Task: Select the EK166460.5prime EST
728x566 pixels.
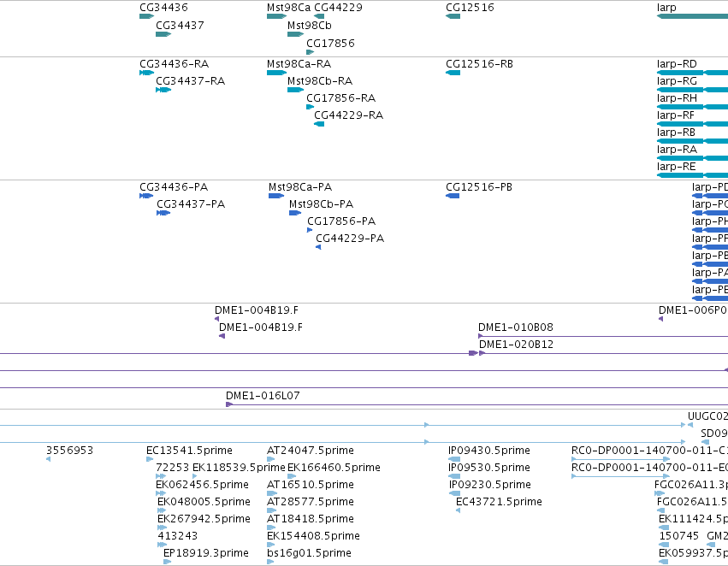Action: click(292, 476)
